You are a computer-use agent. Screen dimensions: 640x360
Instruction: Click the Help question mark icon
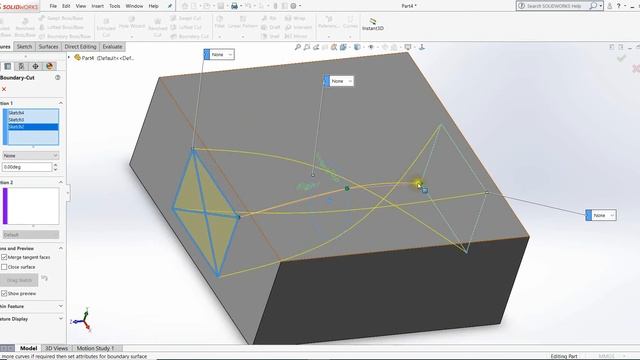619,6
